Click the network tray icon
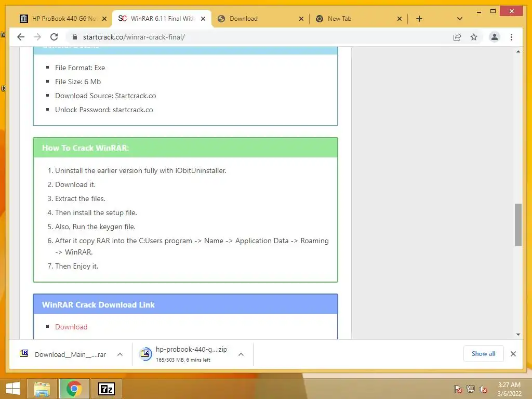532x399 pixels. click(471, 389)
